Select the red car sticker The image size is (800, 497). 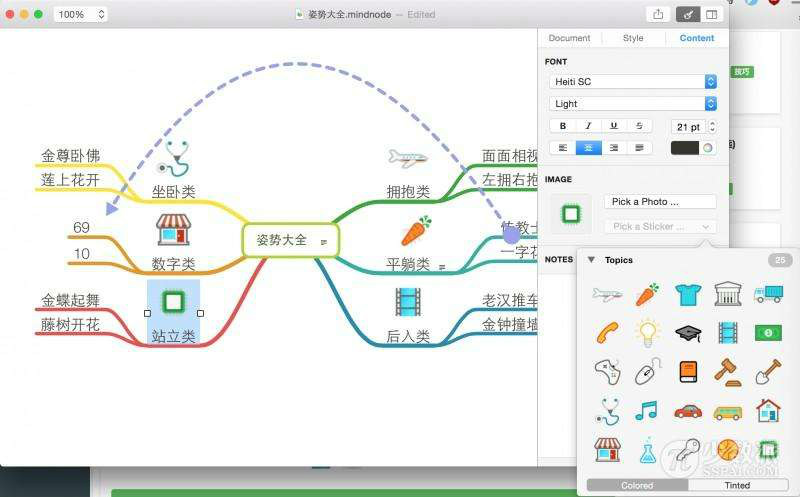coord(688,411)
